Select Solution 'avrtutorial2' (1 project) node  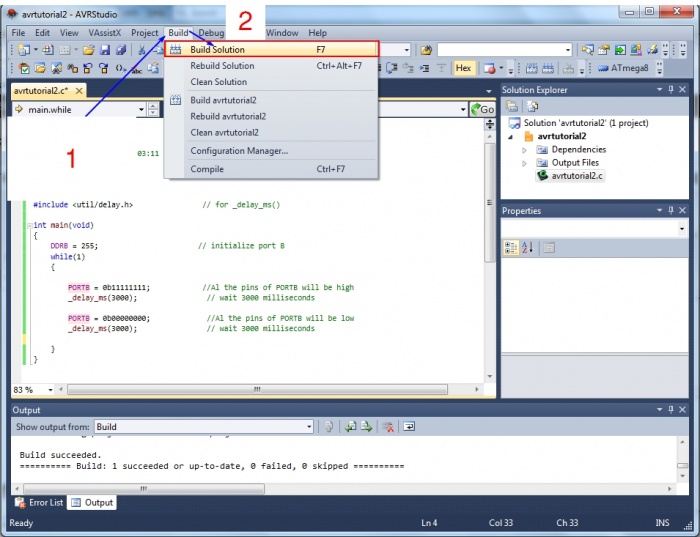point(579,123)
